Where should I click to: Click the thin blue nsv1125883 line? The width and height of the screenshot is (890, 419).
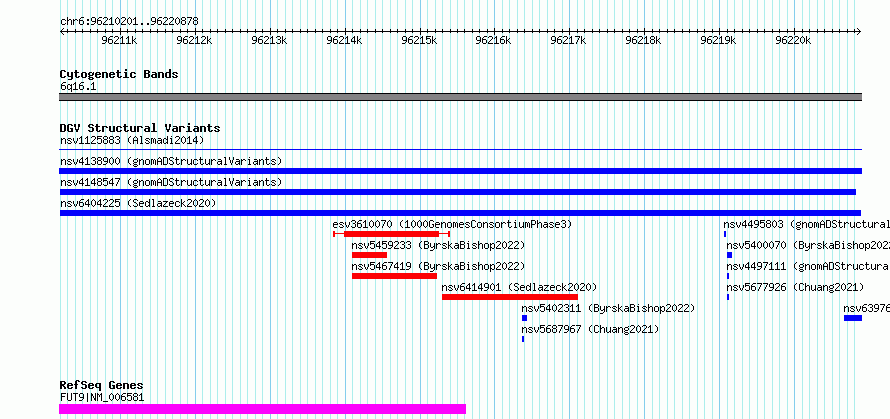click(460, 150)
